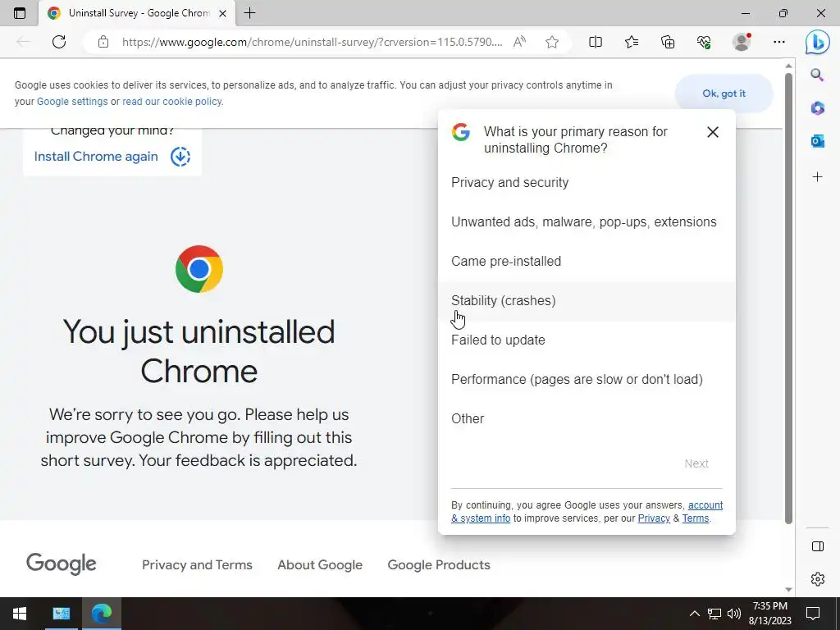This screenshot has height=630, width=840.
Task: Click the tab actions menu icon
Action: 20,13
